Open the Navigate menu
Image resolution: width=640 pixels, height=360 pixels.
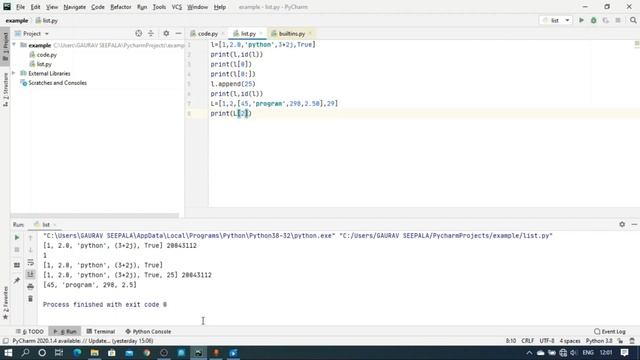pos(75,7)
